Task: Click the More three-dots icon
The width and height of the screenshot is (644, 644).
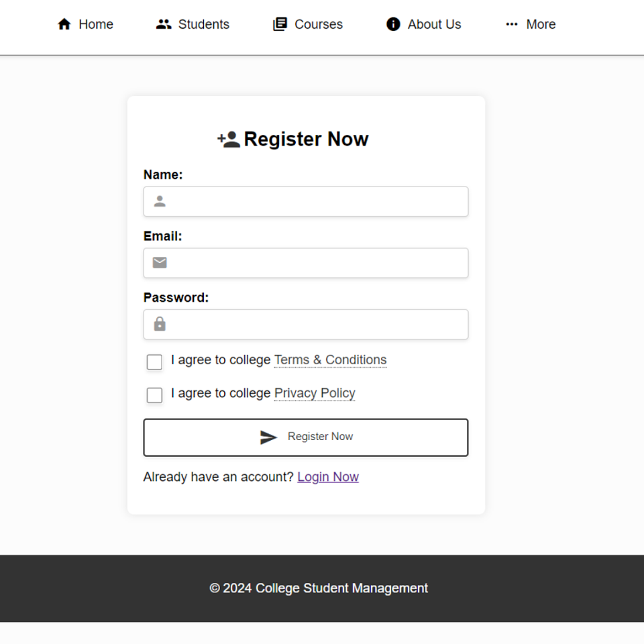Action: point(512,24)
